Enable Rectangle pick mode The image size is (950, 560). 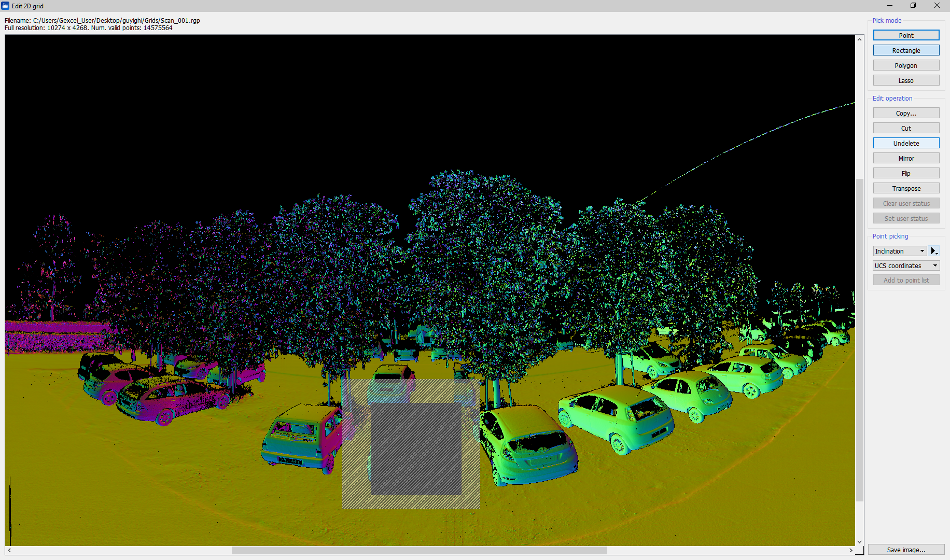tap(906, 50)
